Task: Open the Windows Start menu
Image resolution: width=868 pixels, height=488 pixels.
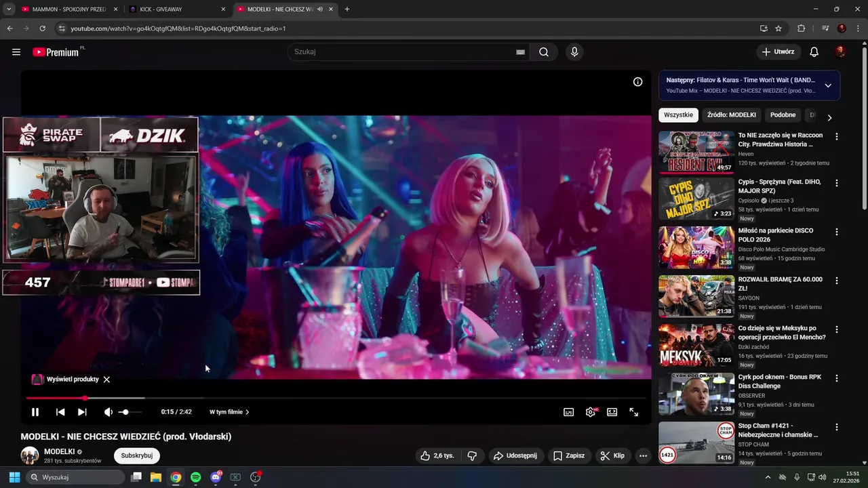Action: [x=14, y=477]
